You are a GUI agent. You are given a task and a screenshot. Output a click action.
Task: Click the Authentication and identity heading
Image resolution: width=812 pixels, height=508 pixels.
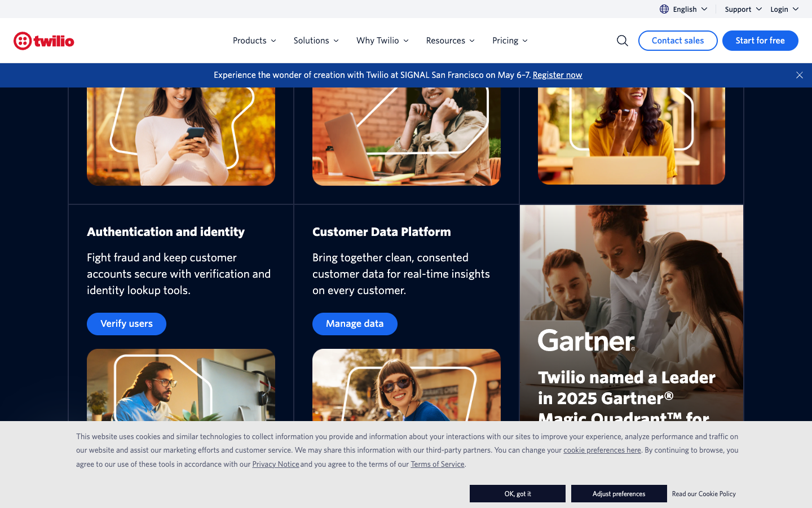166,232
